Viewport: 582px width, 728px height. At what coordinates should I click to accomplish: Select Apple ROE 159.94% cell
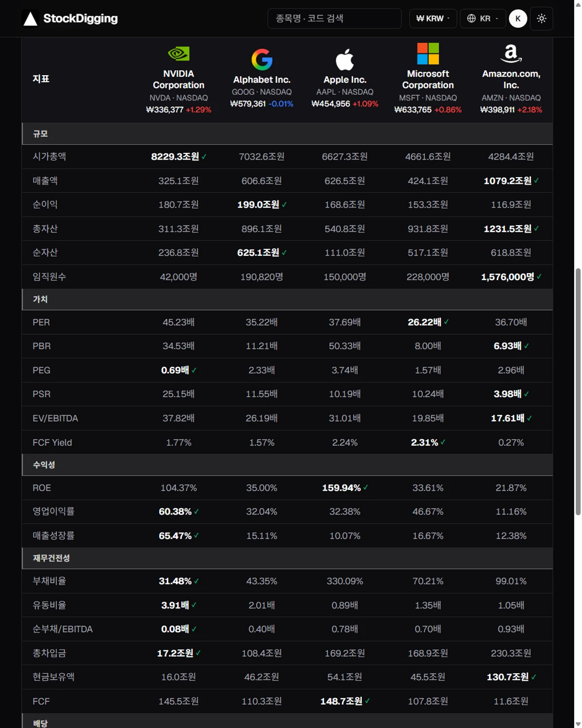coord(345,488)
